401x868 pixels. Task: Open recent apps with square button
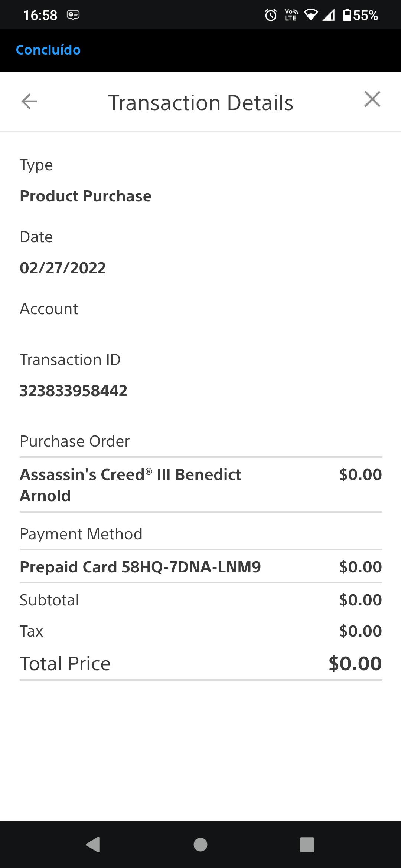click(x=307, y=845)
